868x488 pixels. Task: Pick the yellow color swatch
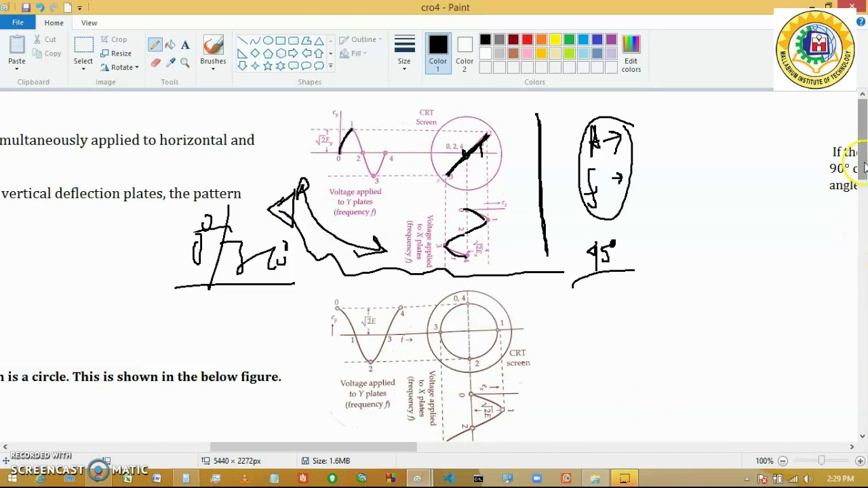(x=555, y=40)
